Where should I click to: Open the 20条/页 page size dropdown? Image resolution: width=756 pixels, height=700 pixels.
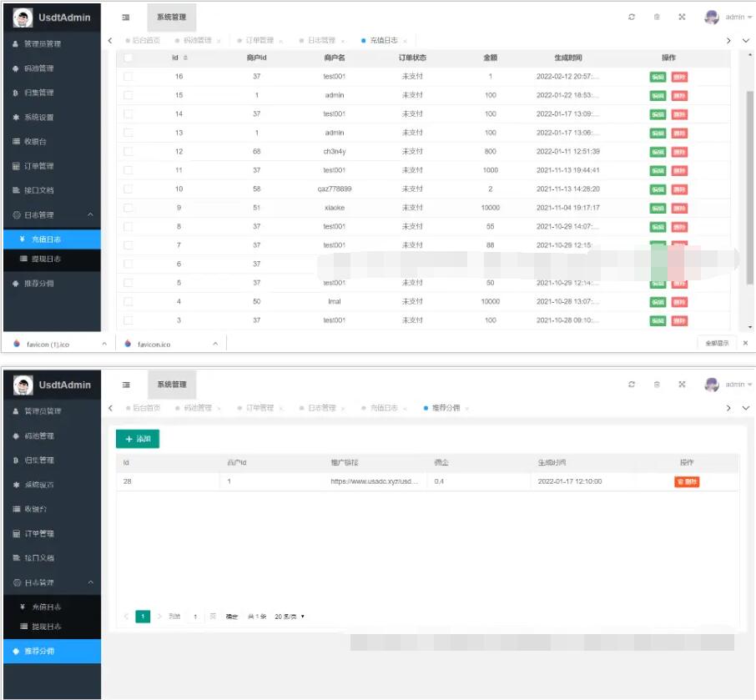[x=290, y=617]
